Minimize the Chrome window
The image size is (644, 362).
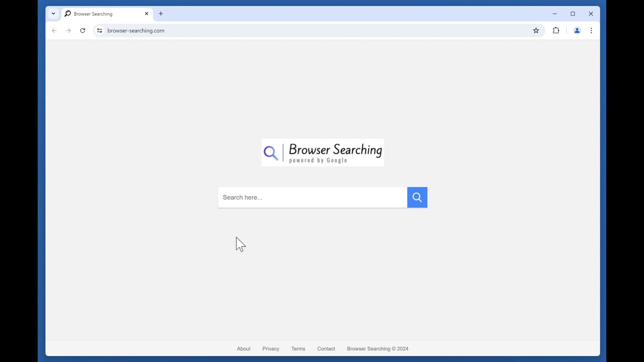pyautogui.click(x=554, y=14)
